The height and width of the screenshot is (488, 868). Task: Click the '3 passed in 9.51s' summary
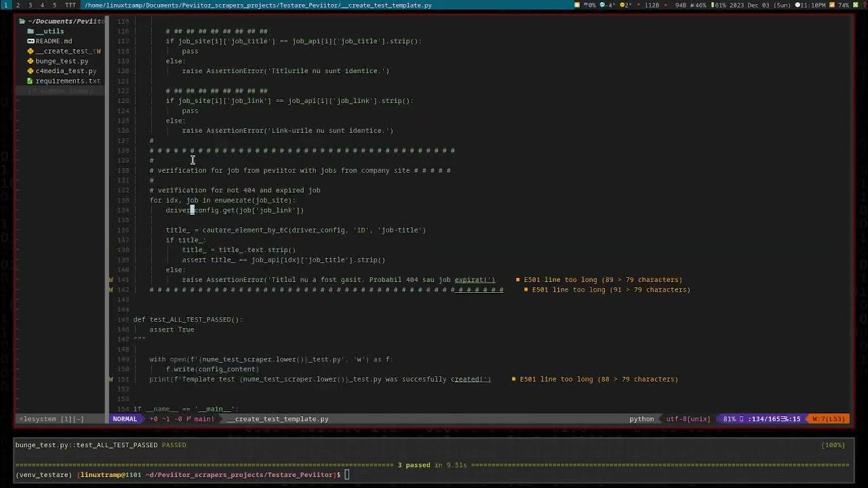click(433, 465)
